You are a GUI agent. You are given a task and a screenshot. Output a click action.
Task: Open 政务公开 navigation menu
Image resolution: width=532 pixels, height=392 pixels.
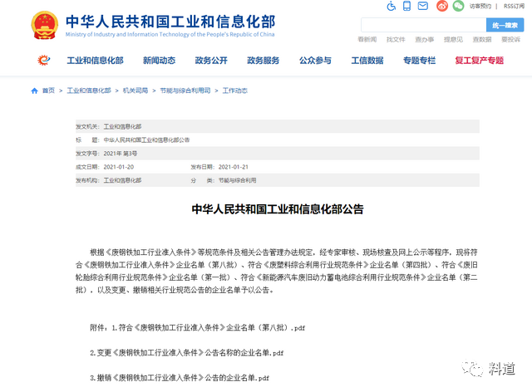click(x=211, y=61)
